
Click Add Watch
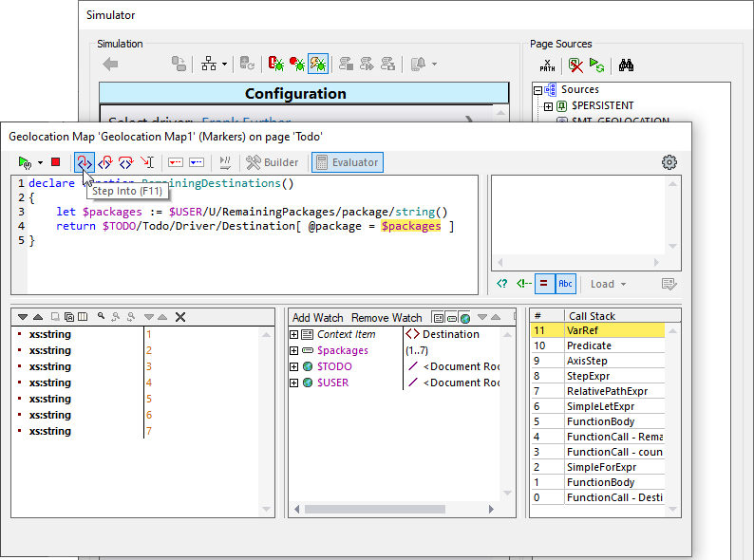[x=317, y=317]
